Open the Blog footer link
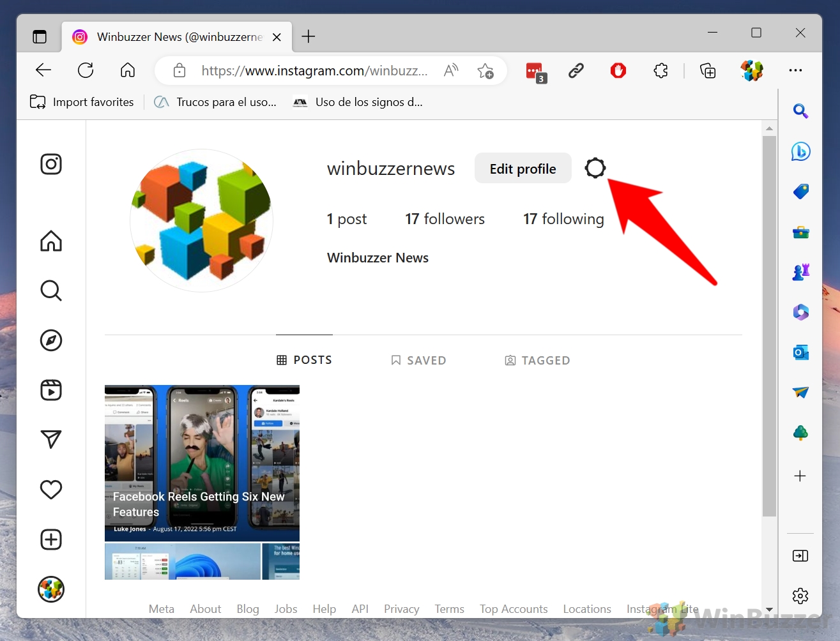 coord(248,609)
